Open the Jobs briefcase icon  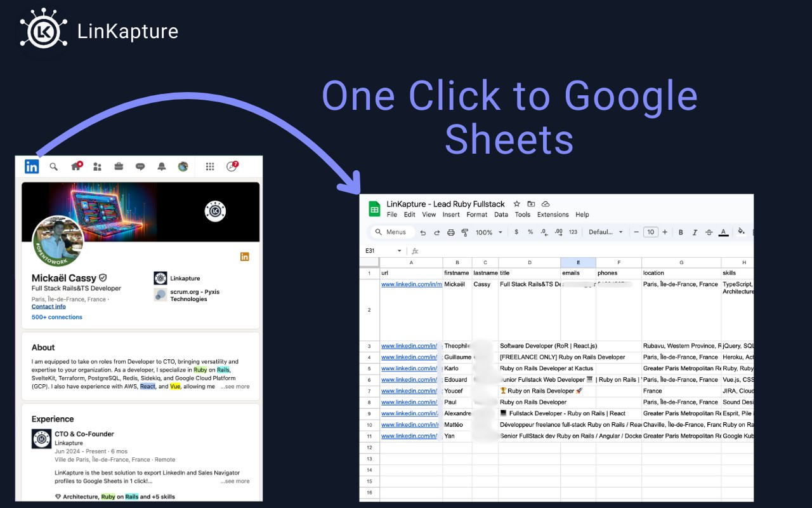119,166
